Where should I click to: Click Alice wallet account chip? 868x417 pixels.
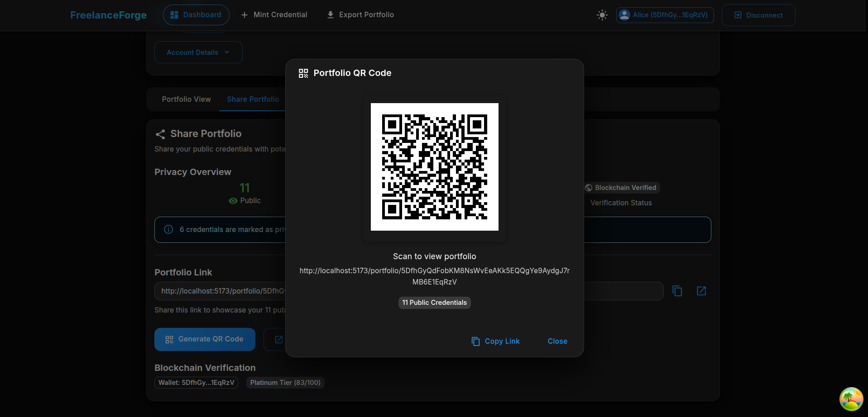665,15
